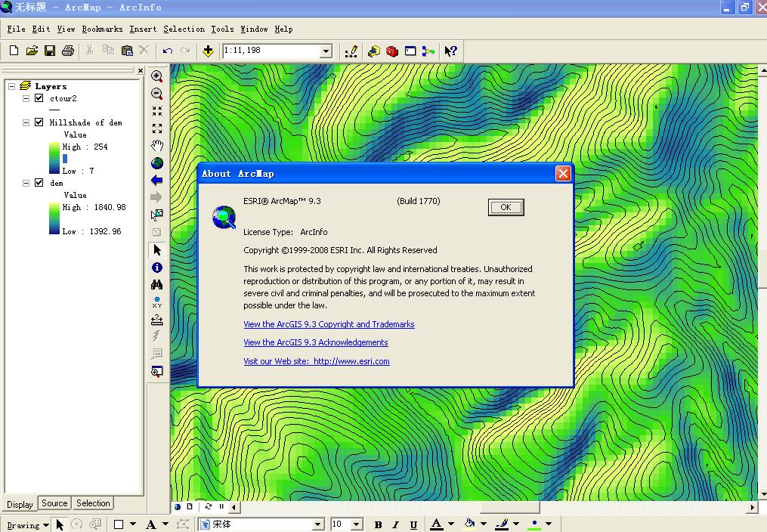Screen dimensions: 767x532
Task: Open the Tools menu
Action: pos(223,29)
